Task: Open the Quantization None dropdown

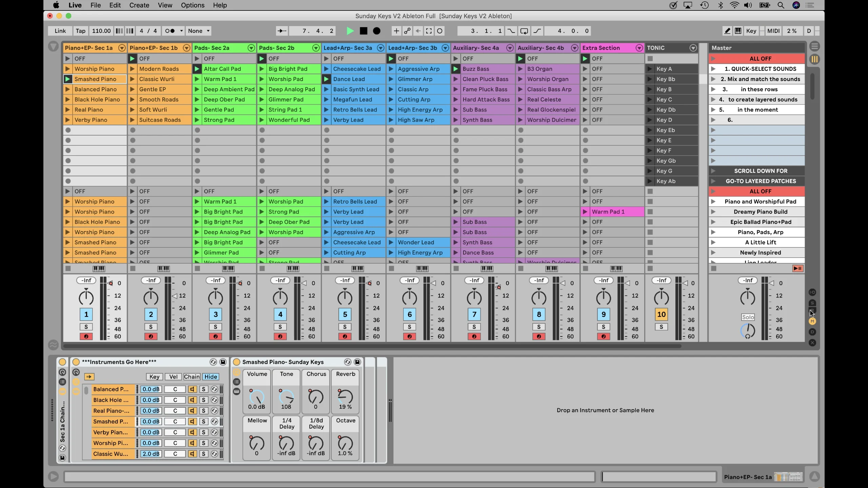Action: pos(199,31)
